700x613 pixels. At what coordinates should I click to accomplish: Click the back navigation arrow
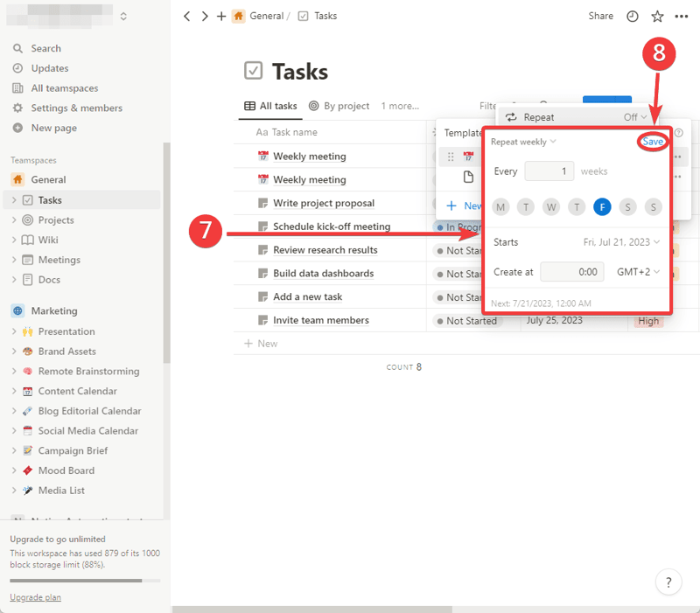coord(187,16)
